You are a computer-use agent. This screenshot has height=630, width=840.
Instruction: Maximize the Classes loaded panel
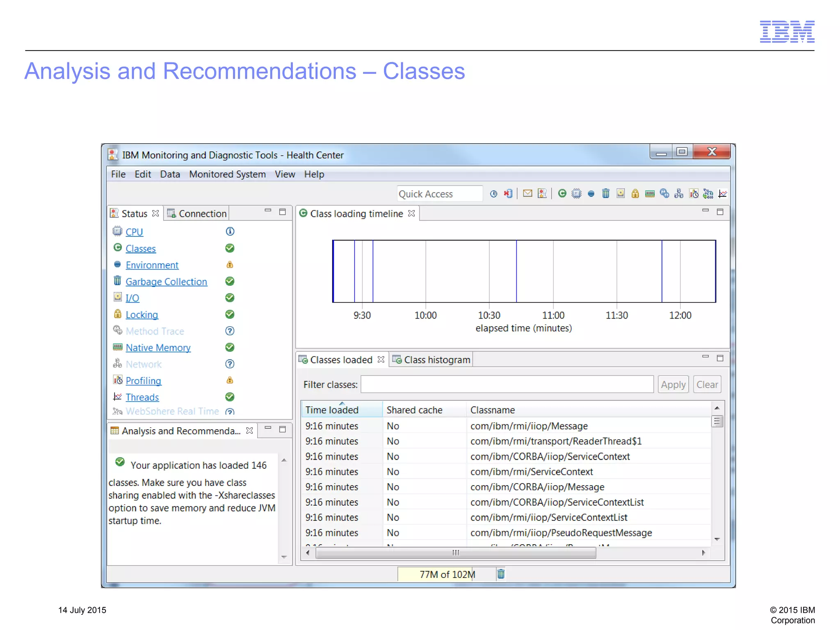click(720, 358)
